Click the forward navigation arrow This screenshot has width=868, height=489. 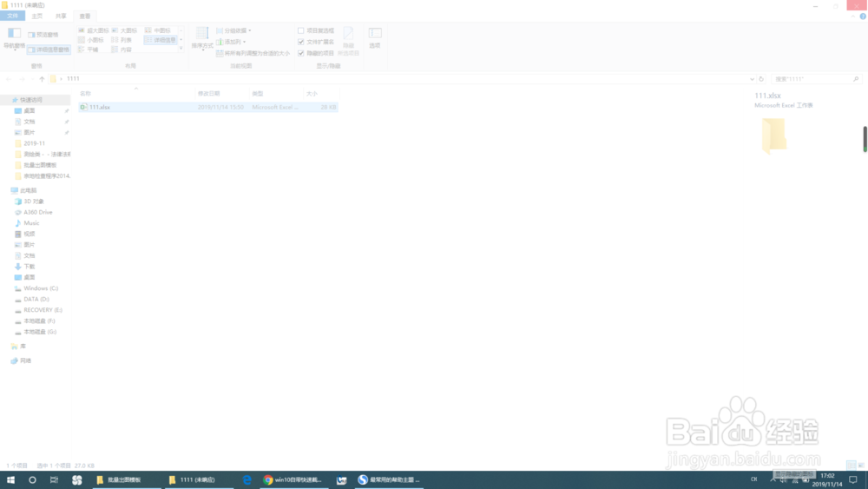coord(23,79)
